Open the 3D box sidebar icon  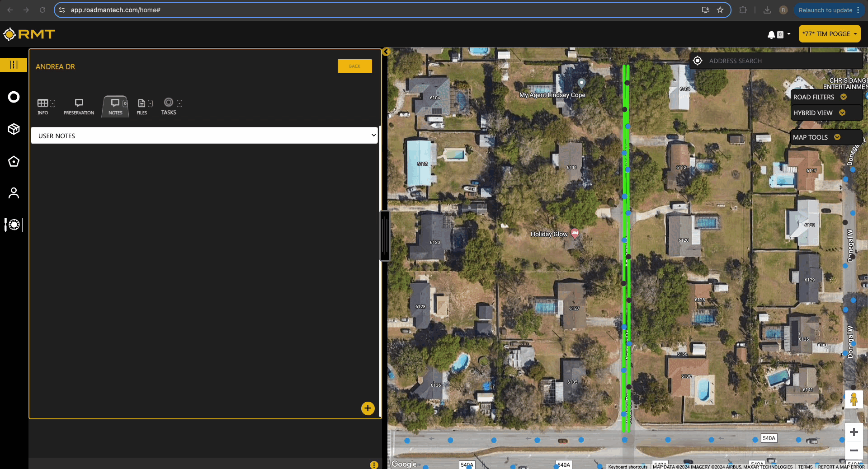pyautogui.click(x=14, y=129)
